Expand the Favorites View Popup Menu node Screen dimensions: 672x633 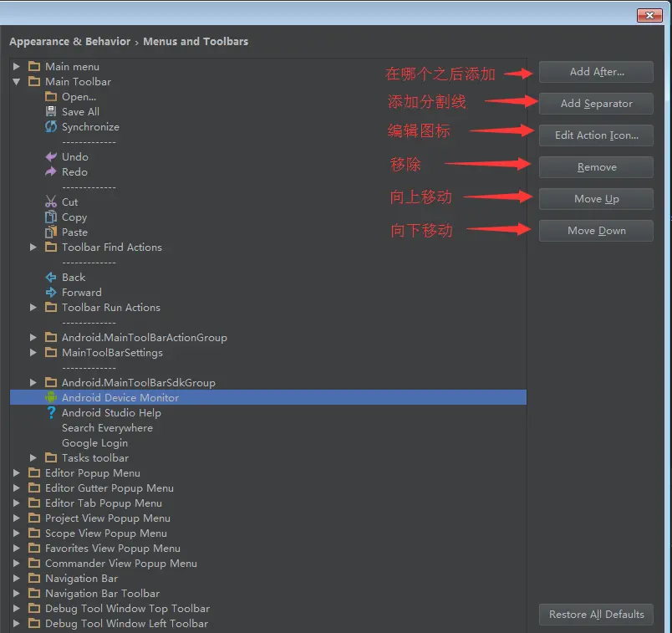coord(16,548)
